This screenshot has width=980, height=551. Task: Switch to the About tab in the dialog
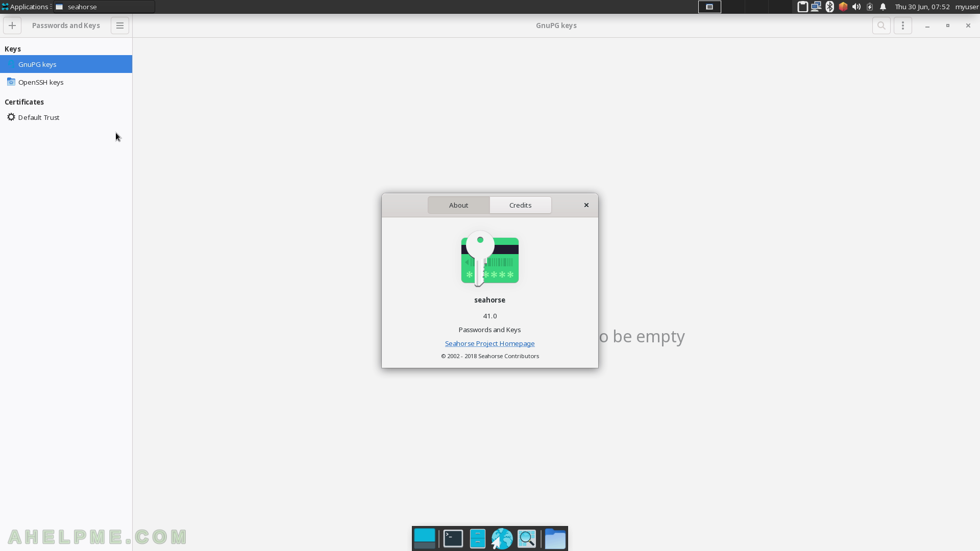pyautogui.click(x=458, y=205)
